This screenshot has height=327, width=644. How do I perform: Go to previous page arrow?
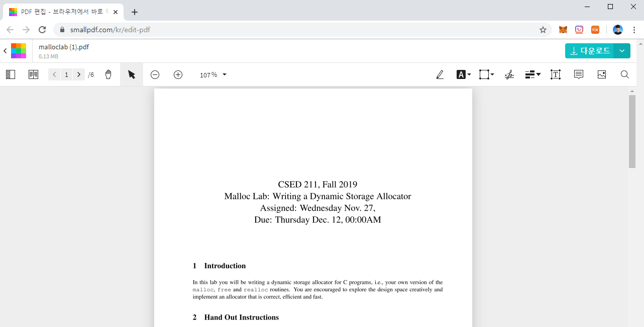click(54, 74)
